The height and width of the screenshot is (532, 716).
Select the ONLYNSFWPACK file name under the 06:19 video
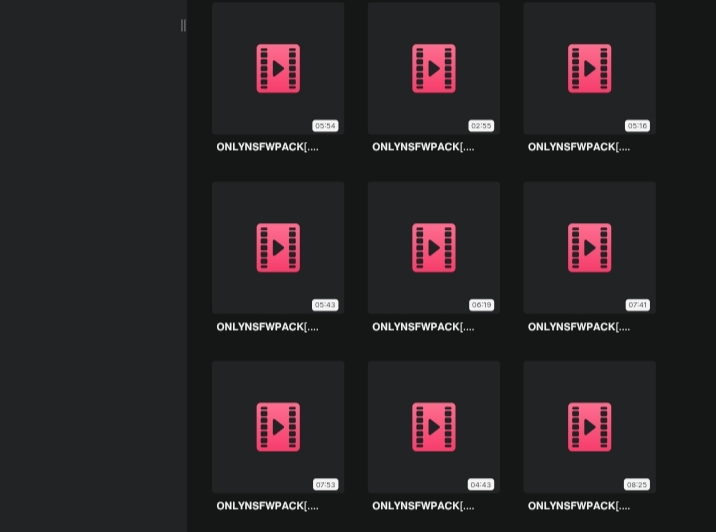(423, 327)
